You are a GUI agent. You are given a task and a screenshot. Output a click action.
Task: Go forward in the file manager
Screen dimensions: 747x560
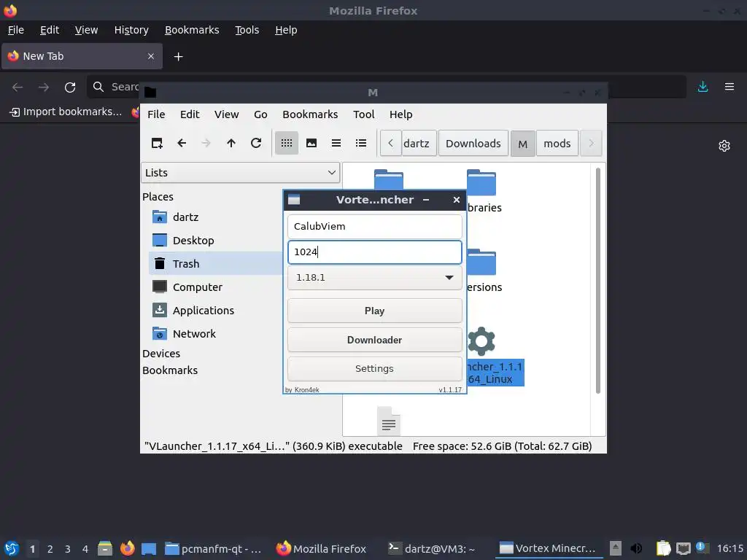(206, 143)
